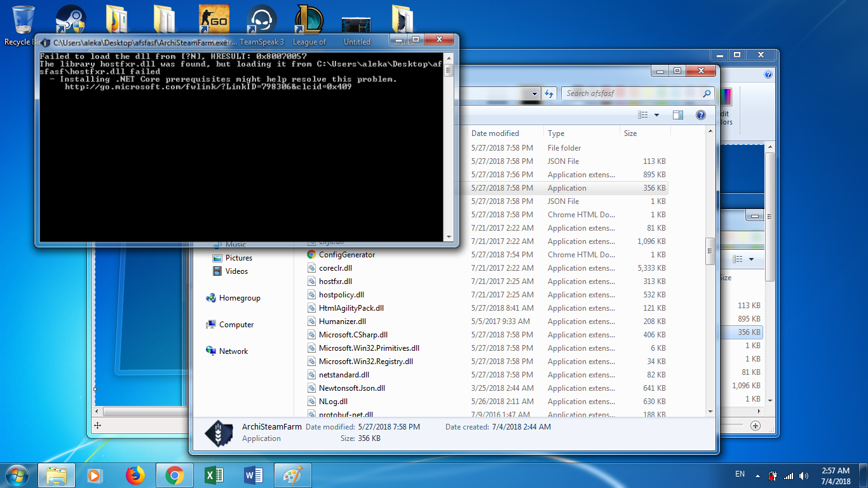Viewport: 868px width, 488px height.
Task: Select Pictures in the navigation pane
Action: tap(232, 258)
